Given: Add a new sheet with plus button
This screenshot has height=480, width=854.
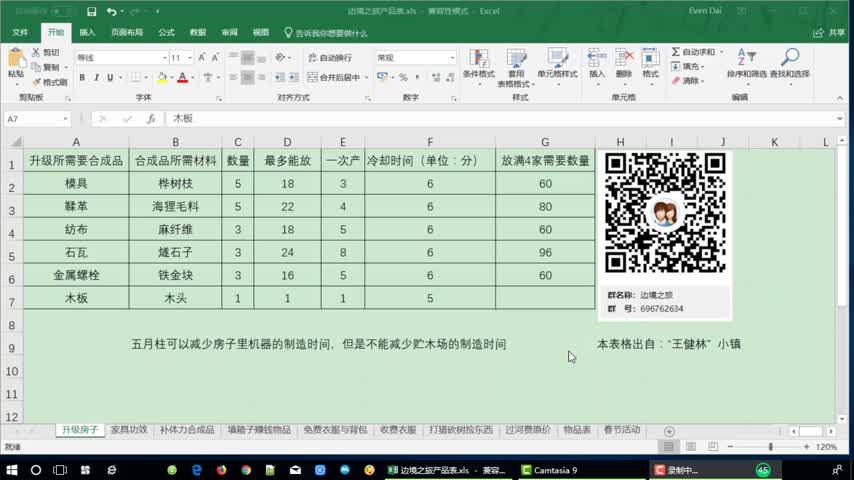Looking at the screenshot, I should pyautogui.click(x=669, y=432).
